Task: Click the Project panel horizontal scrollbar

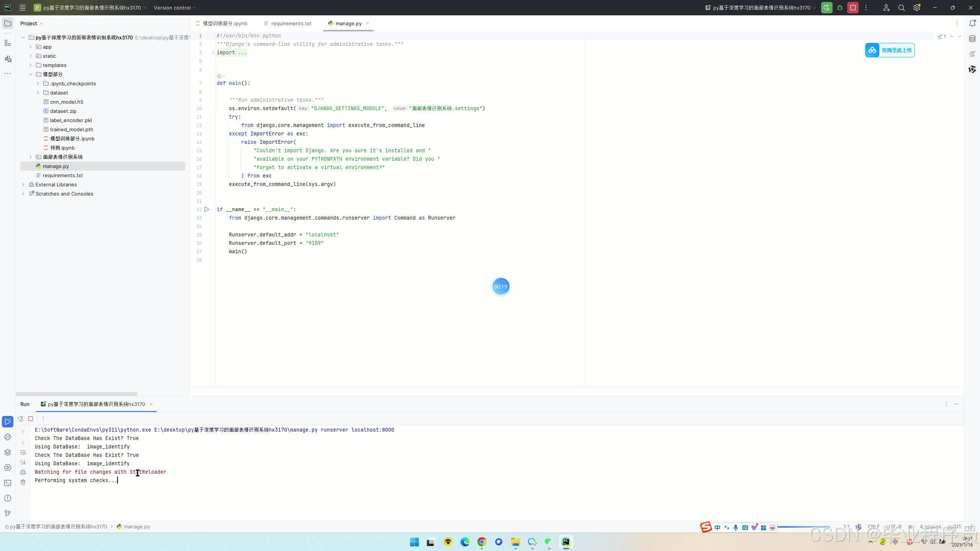Action: coord(76,394)
